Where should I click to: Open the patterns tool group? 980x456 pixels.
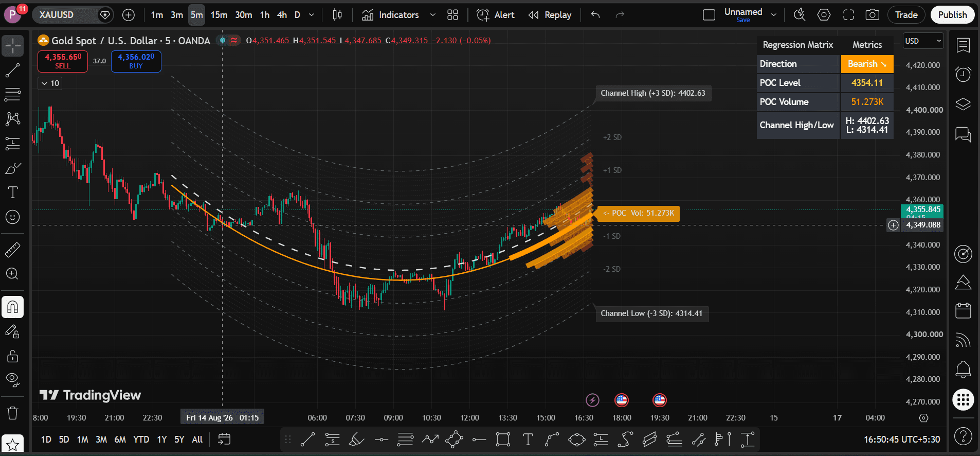[x=13, y=119]
